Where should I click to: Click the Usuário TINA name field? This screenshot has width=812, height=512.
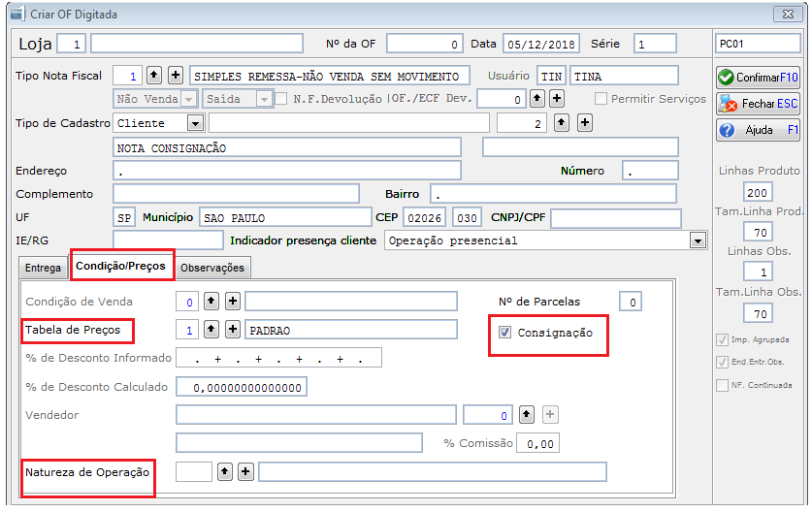624,76
